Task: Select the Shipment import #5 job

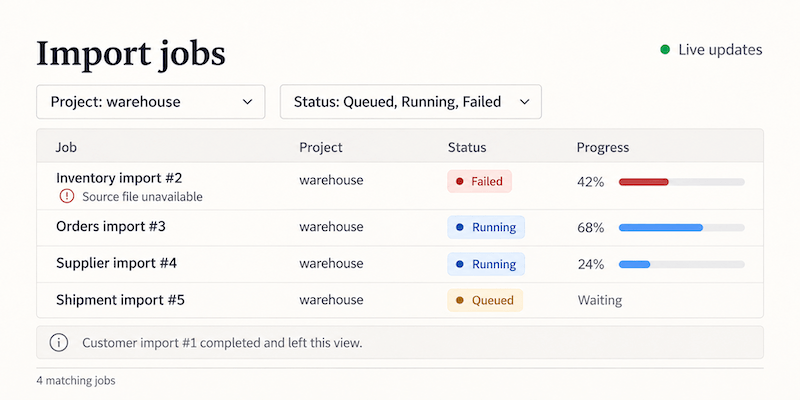Action: [x=120, y=300]
